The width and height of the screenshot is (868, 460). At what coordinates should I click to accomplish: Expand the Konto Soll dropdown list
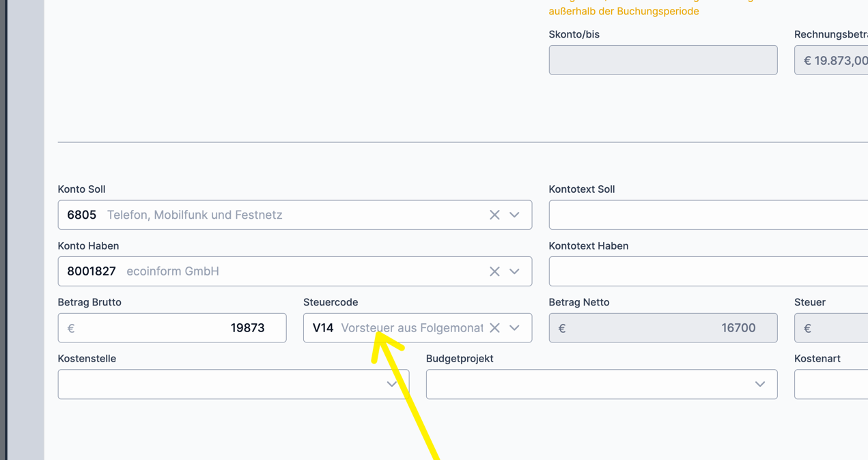pos(514,215)
